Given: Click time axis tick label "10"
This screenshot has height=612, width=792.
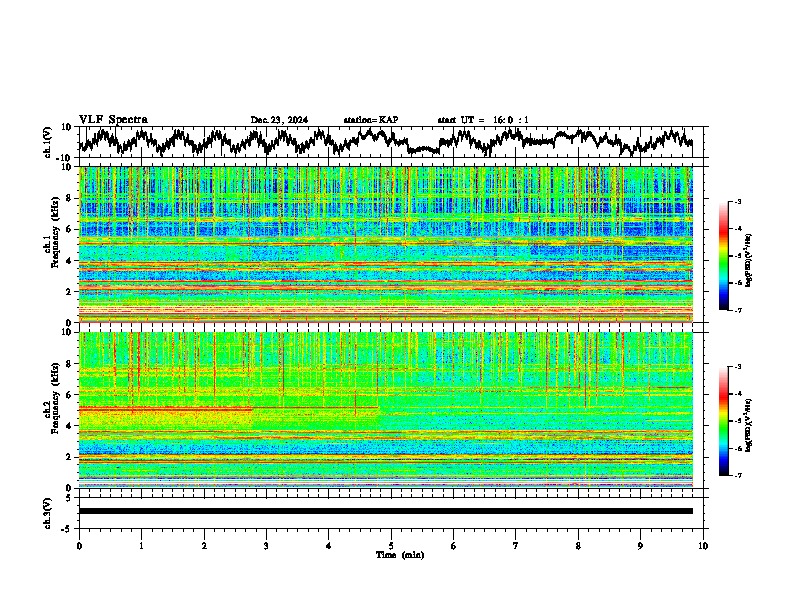Looking at the screenshot, I should 703,546.
